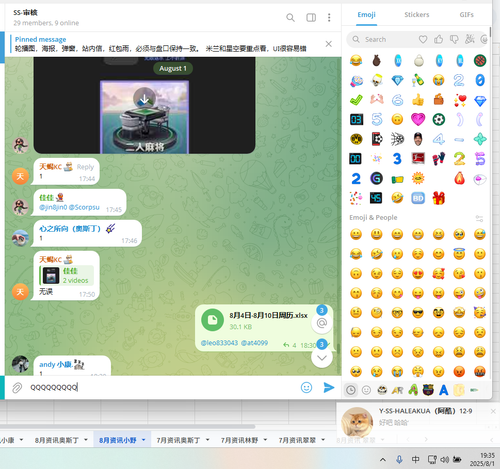
Task: Jump to unread mentions button
Action: 322,323
